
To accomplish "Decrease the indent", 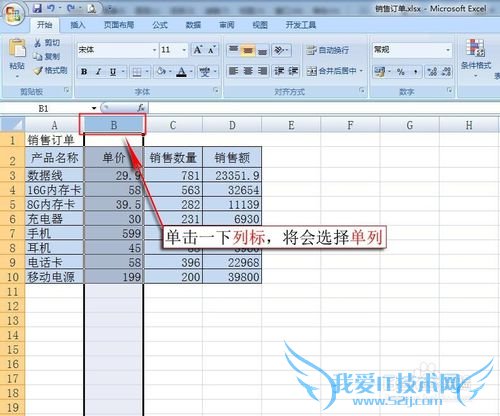I will pyautogui.click(x=279, y=71).
